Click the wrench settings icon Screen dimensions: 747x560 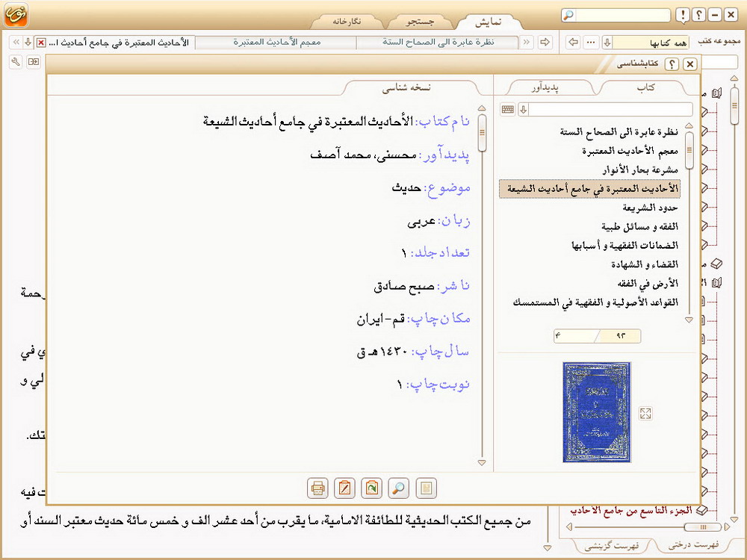(x=15, y=62)
